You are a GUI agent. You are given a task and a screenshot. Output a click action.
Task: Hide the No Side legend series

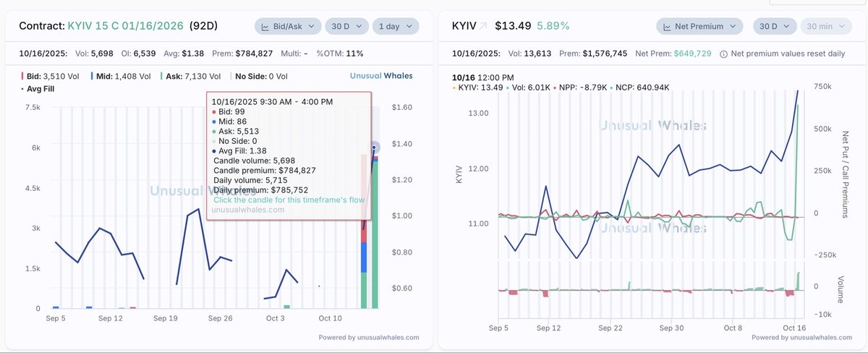click(258, 75)
